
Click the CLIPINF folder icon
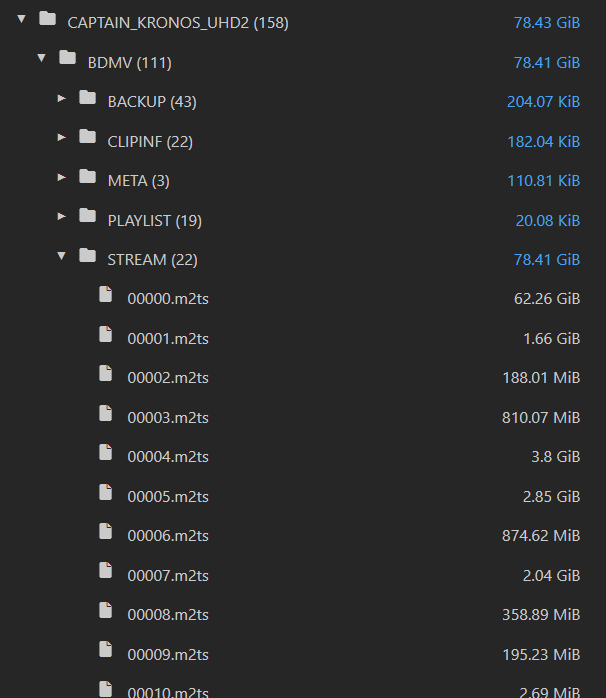click(87, 138)
